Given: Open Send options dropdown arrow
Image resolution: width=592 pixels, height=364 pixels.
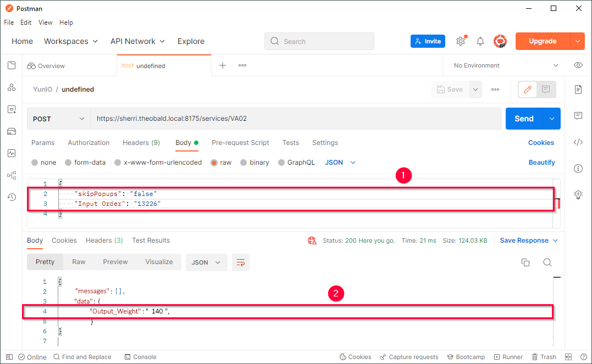Looking at the screenshot, I should 552,119.
